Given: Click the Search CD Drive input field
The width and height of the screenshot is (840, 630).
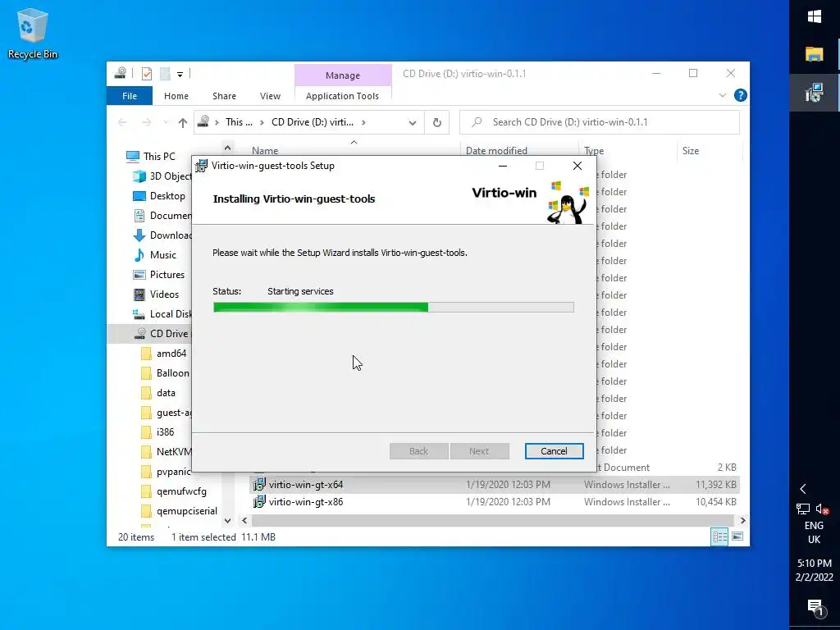Looking at the screenshot, I should pos(600,122).
